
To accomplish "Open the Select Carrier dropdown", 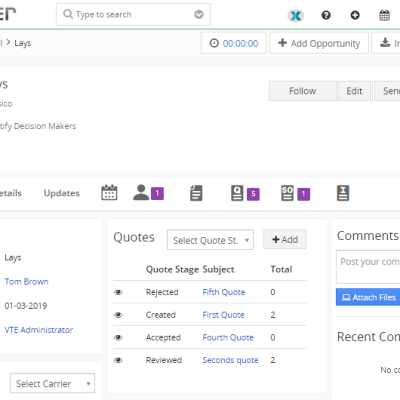I will [x=52, y=383].
